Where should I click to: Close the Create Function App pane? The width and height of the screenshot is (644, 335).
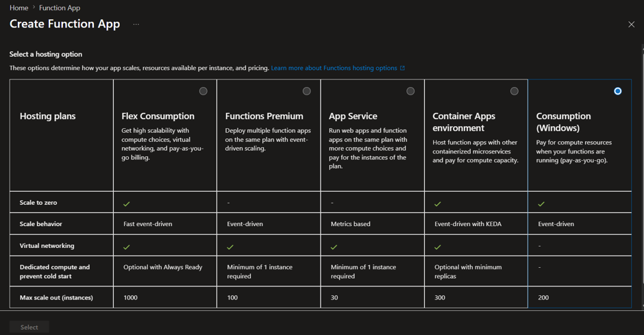[631, 25]
